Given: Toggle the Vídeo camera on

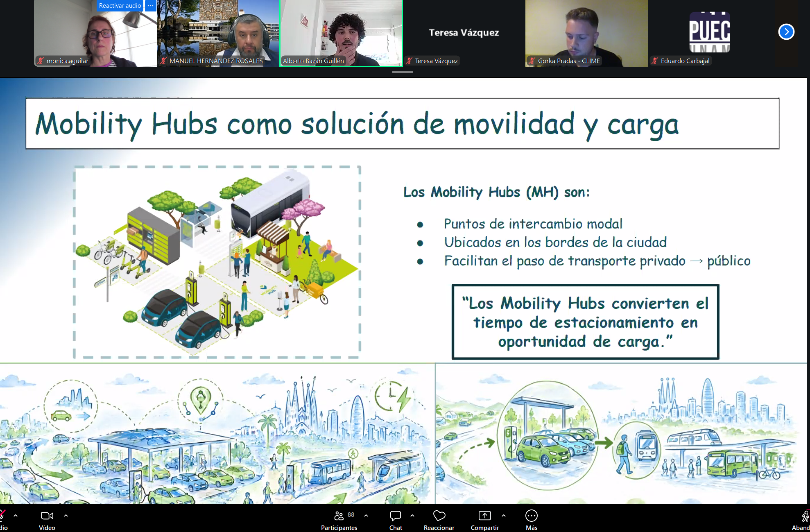Looking at the screenshot, I should tap(47, 516).
